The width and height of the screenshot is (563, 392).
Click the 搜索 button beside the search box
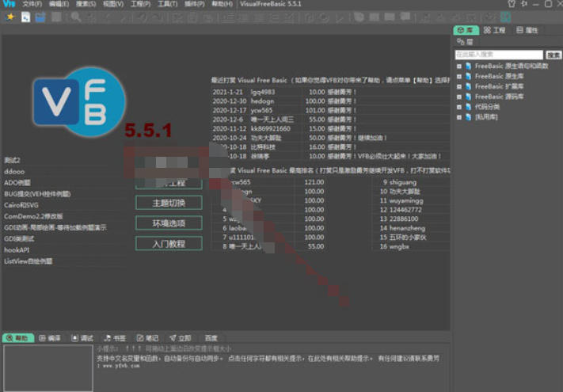coord(553,55)
